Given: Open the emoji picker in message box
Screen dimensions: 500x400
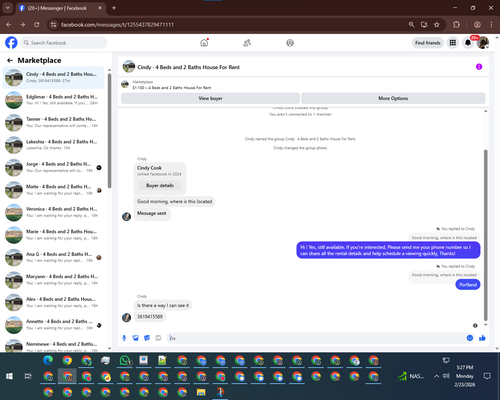Looking at the screenshot, I should (470, 338).
